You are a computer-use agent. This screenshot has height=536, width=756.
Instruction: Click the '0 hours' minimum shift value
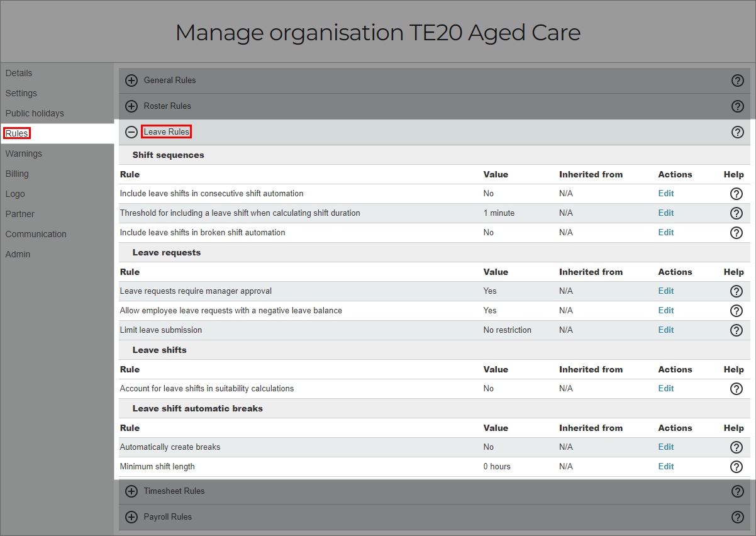pyautogui.click(x=497, y=466)
